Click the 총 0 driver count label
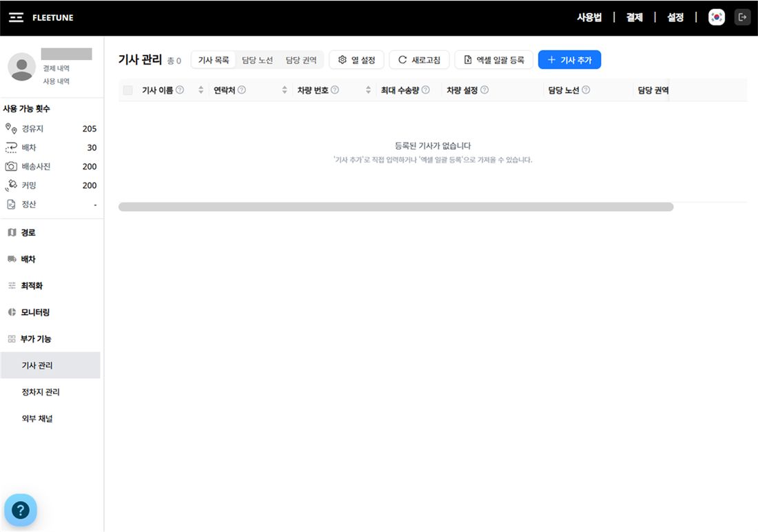The width and height of the screenshot is (758, 532). coord(174,61)
